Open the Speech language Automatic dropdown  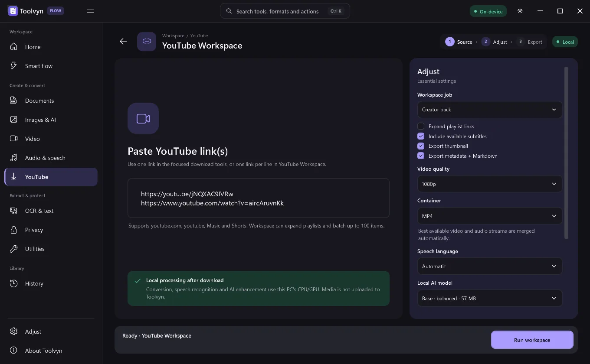[490, 266]
